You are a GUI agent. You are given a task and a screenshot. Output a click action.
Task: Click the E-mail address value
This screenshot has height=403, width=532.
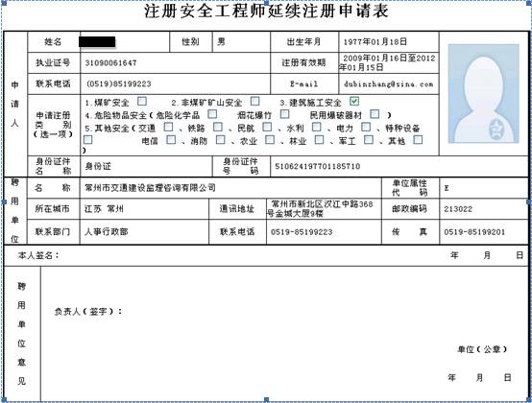[x=389, y=84]
